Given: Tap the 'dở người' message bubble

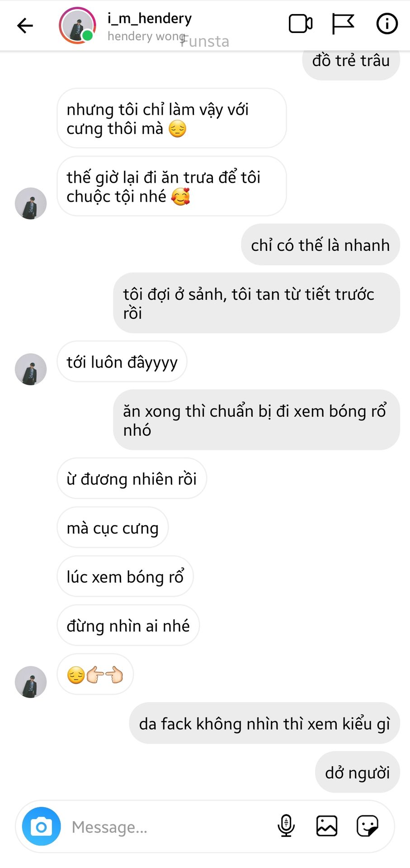Looking at the screenshot, I should coord(358,772).
